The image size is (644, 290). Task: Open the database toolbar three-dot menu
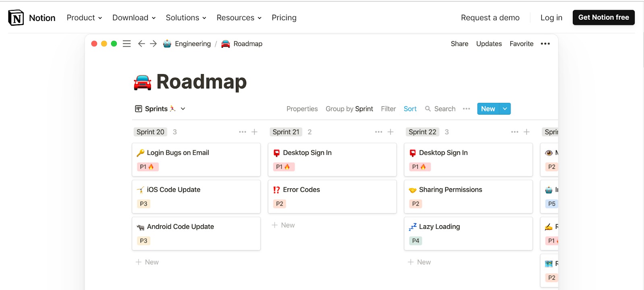(466, 109)
